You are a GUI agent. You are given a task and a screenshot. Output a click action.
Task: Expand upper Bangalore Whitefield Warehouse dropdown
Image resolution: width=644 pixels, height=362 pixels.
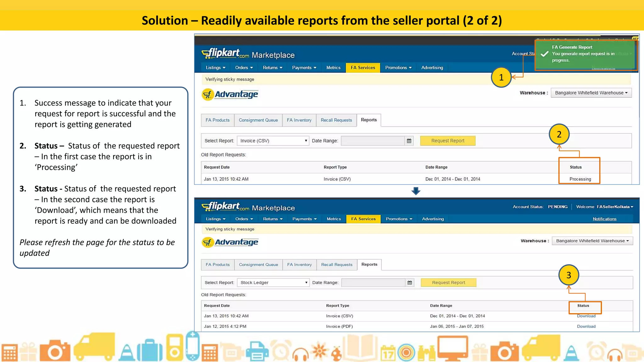coord(591,93)
